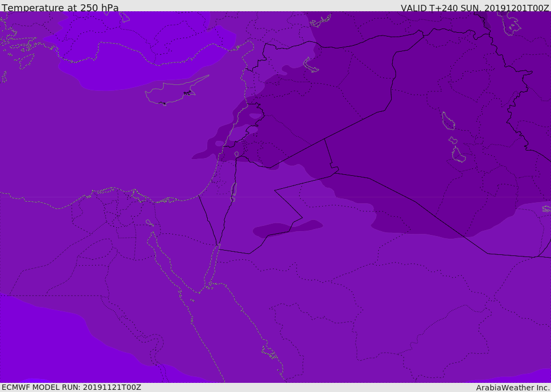Image resolution: width=551 pixels, height=392 pixels.
Task: Click the Dead Sea outline
Action: click(234, 192)
